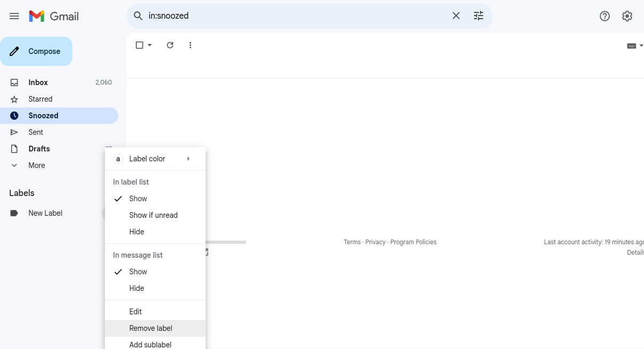This screenshot has height=349, width=644.
Task: Open the Snoozed folder
Action: click(43, 115)
